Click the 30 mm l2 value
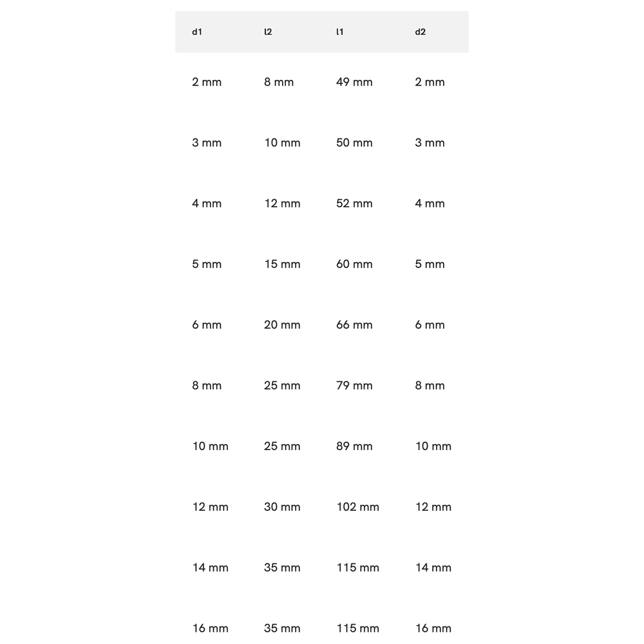The height and width of the screenshot is (644, 644). (x=282, y=507)
